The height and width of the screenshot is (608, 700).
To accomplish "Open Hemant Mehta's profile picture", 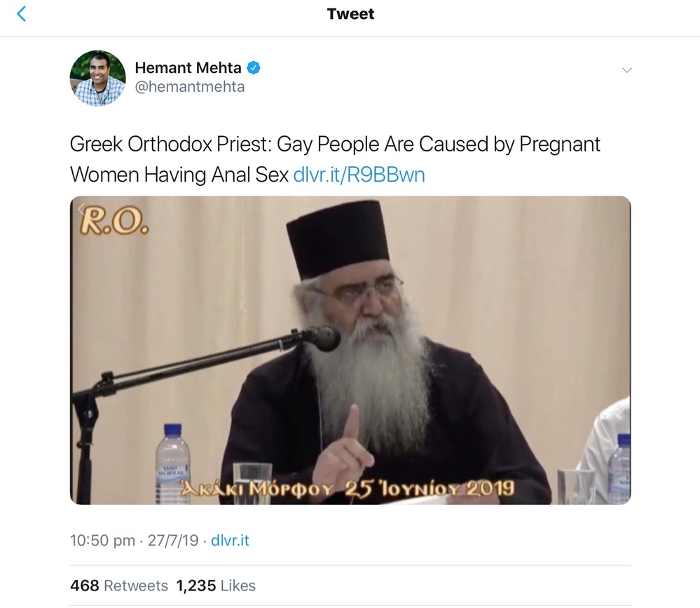I will [98, 78].
